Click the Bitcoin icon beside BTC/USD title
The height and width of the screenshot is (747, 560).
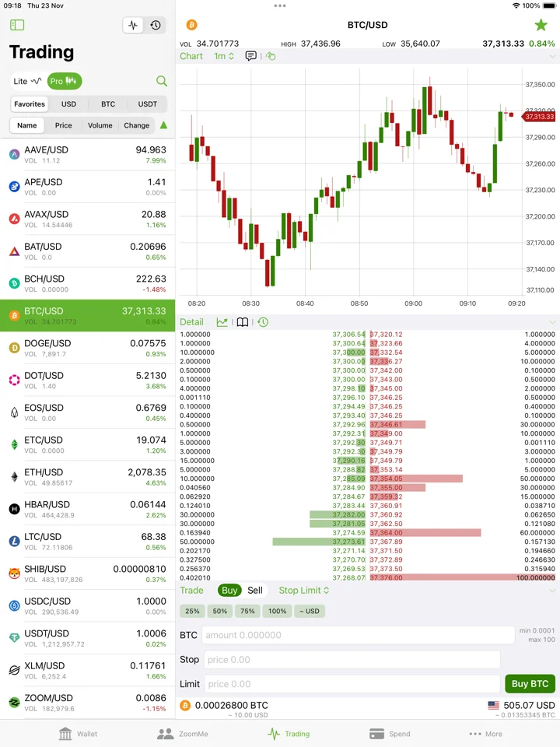tap(191, 25)
